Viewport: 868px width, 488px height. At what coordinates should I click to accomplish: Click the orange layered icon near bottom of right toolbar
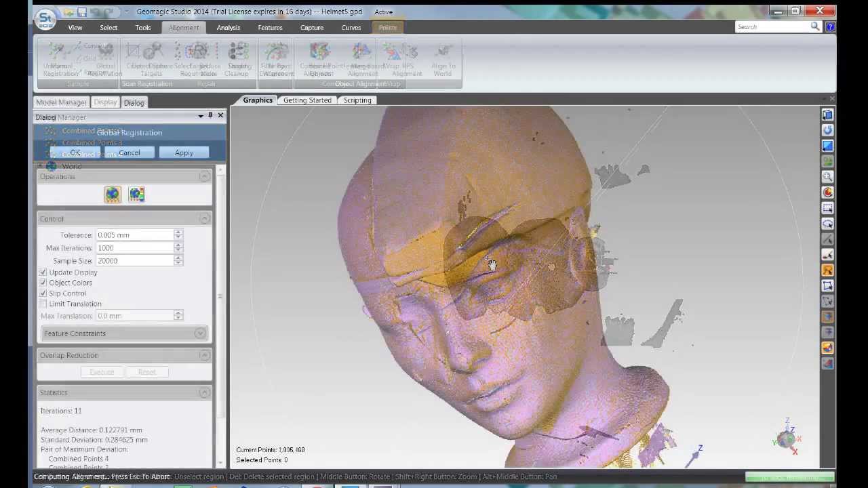[x=827, y=348]
